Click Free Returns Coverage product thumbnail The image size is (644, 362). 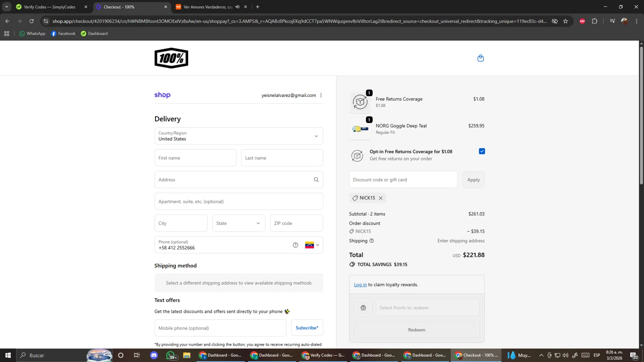pos(360,102)
